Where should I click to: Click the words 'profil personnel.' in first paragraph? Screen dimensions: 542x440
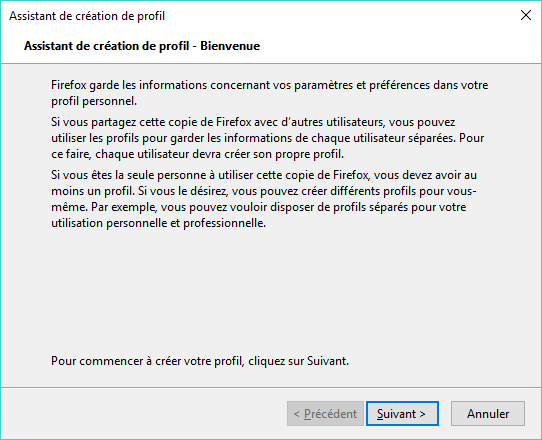point(94,101)
